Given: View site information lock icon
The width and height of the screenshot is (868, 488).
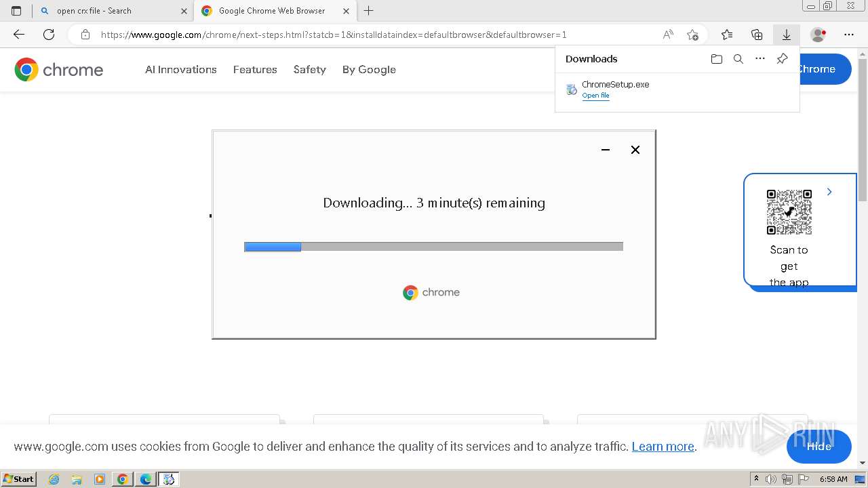Looking at the screenshot, I should (85, 35).
